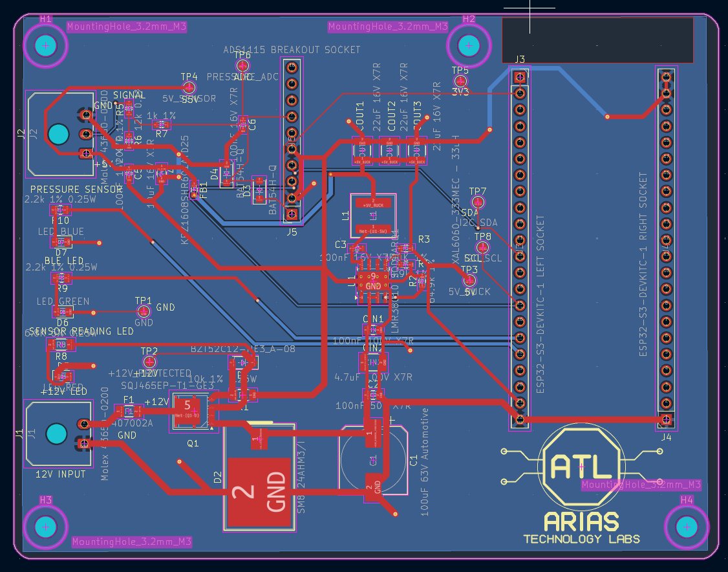728x572 pixels.
Task: Select zener diode D1 footprint
Action: coord(242,362)
